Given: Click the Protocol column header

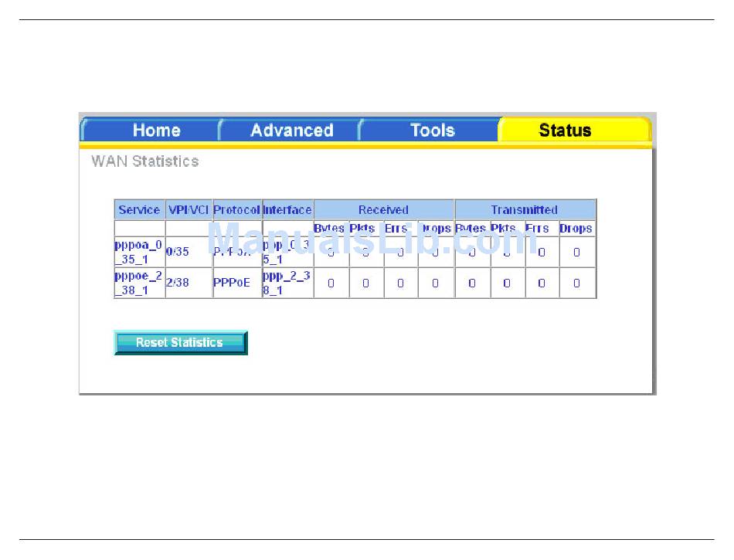Looking at the screenshot, I should click(x=237, y=210).
